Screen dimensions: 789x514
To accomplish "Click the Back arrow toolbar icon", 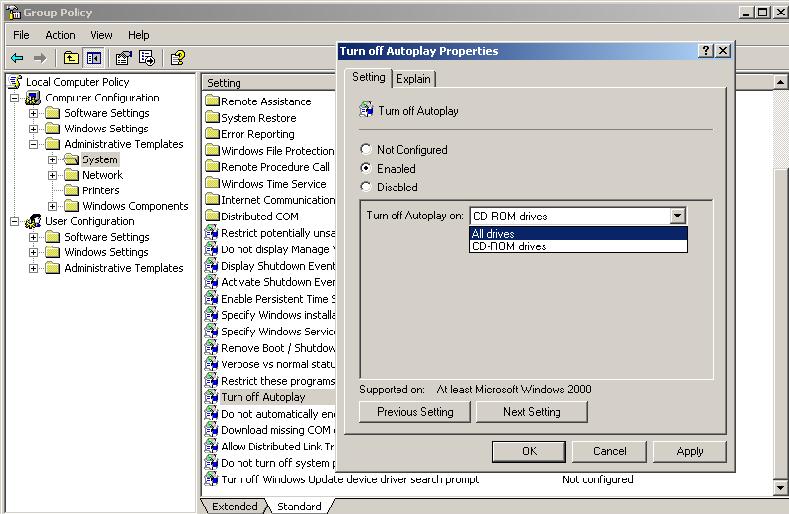I will point(17,58).
